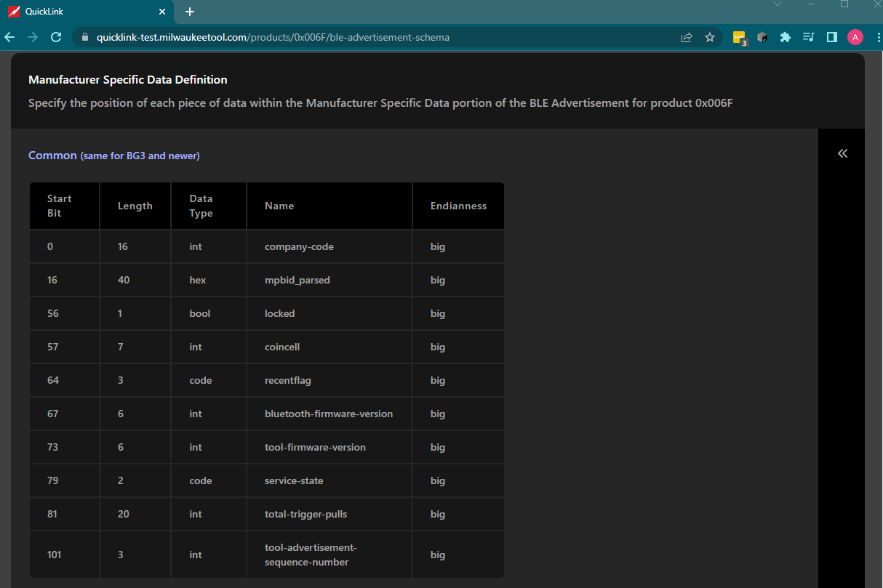Click the Length column header
This screenshot has height=588, width=883.
[x=135, y=206]
